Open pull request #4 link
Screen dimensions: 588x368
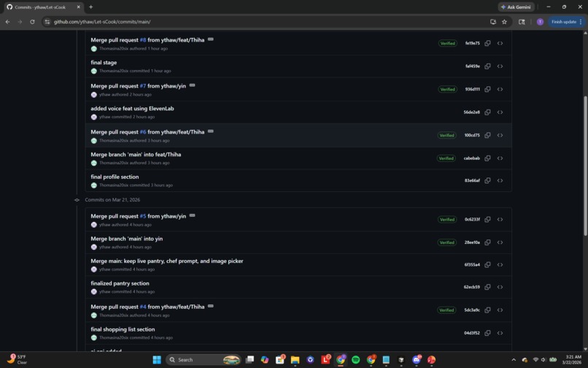click(143, 307)
